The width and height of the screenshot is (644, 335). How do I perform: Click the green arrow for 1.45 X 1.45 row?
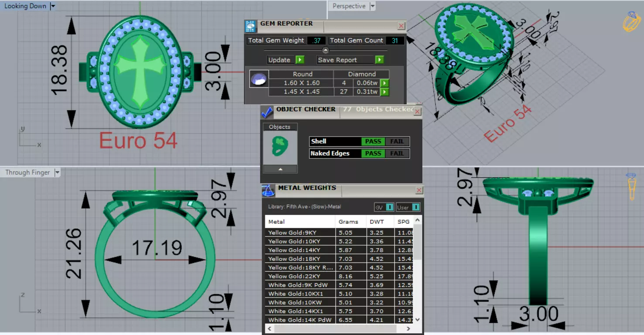click(384, 92)
